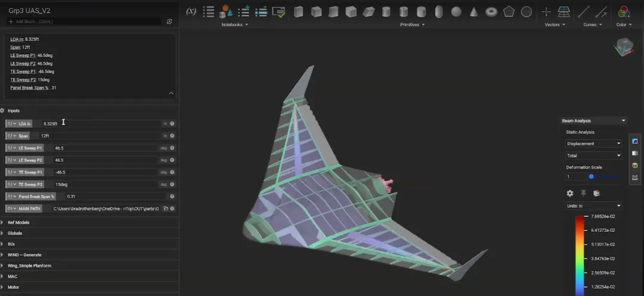Click the help icon beside LOA In
644x296 pixels.
tap(172, 123)
